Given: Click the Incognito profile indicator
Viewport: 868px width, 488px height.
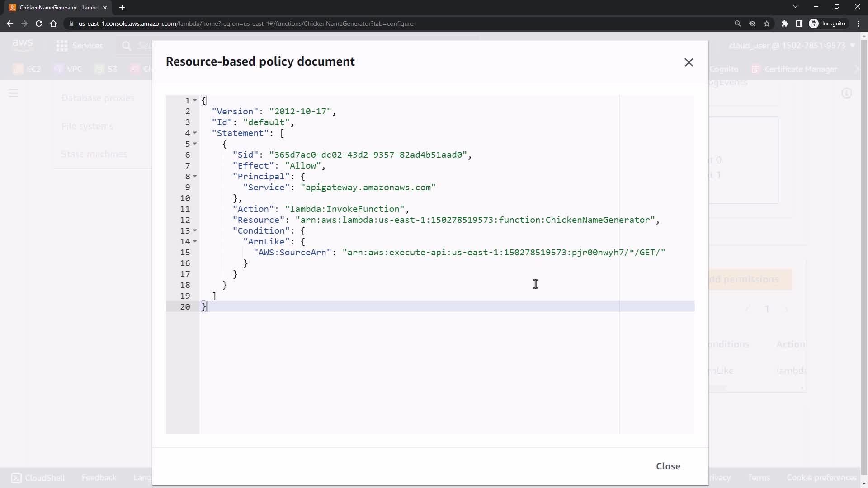Looking at the screenshot, I should point(827,23).
